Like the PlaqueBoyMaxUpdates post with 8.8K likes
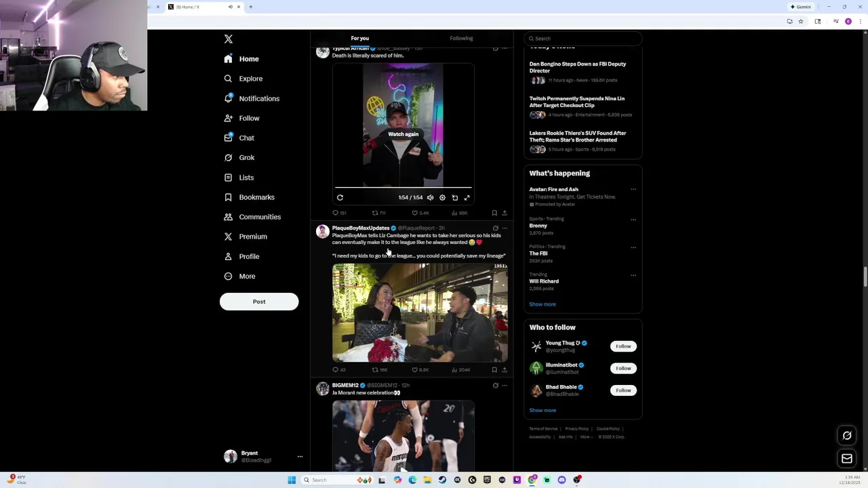868x488 pixels. [x=420, y=370]
